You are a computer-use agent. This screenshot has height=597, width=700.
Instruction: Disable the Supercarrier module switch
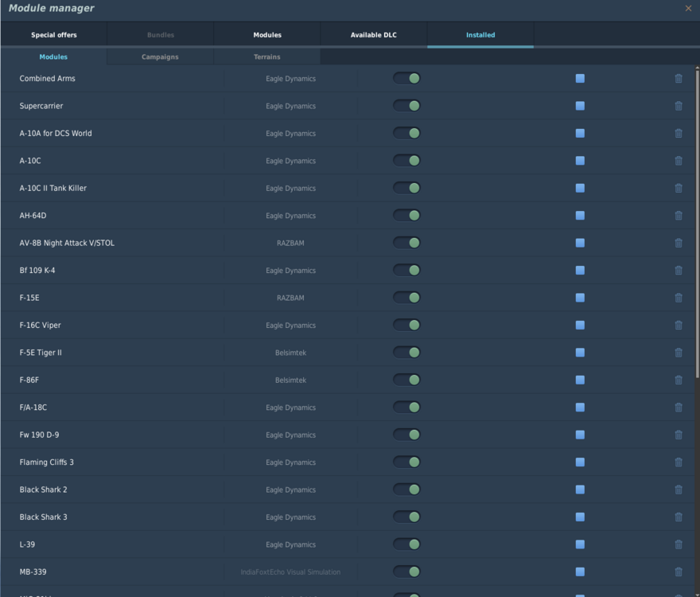[x=406, y=106]
